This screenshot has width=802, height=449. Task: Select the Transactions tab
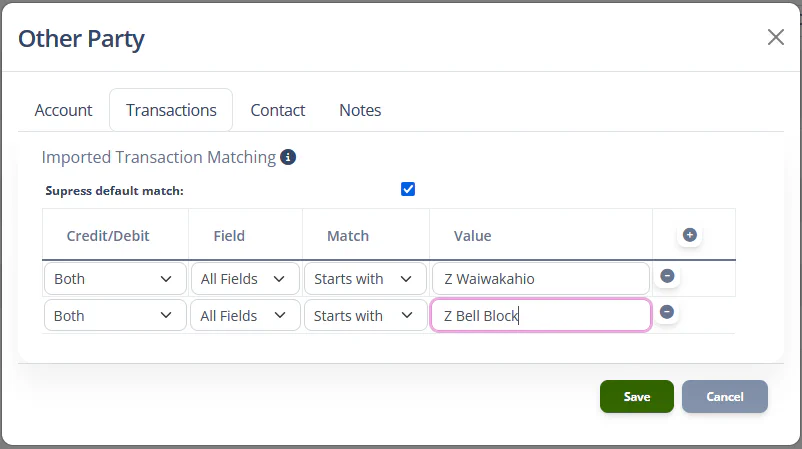171,110
